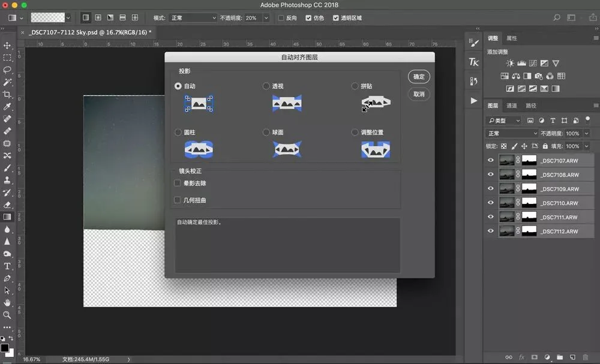Viewport: 600px width, 364px height.
Task: Choose the 透视 projection radio button
Action: tap(266, 86)
